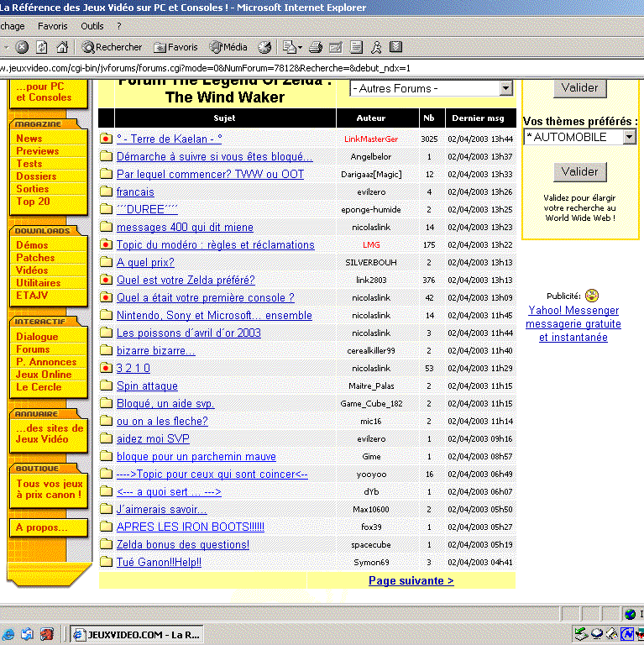Open the ? help menu
Screen dimensions: 644x645
point(119,26)
